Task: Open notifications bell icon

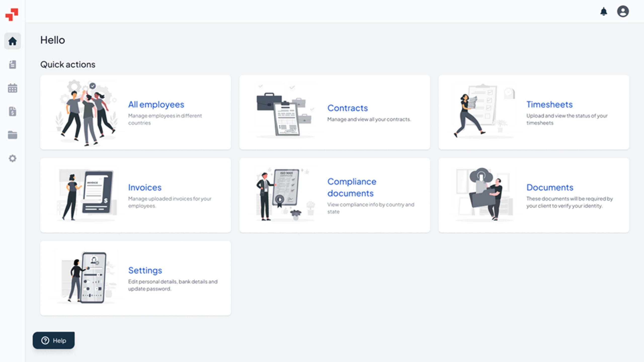Action: click(603, 12)
